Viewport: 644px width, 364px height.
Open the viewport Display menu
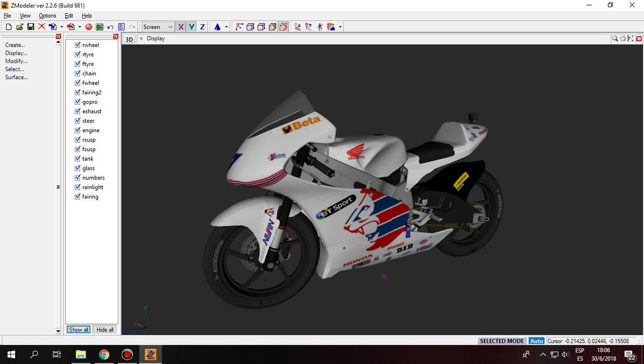click(155, 38)
